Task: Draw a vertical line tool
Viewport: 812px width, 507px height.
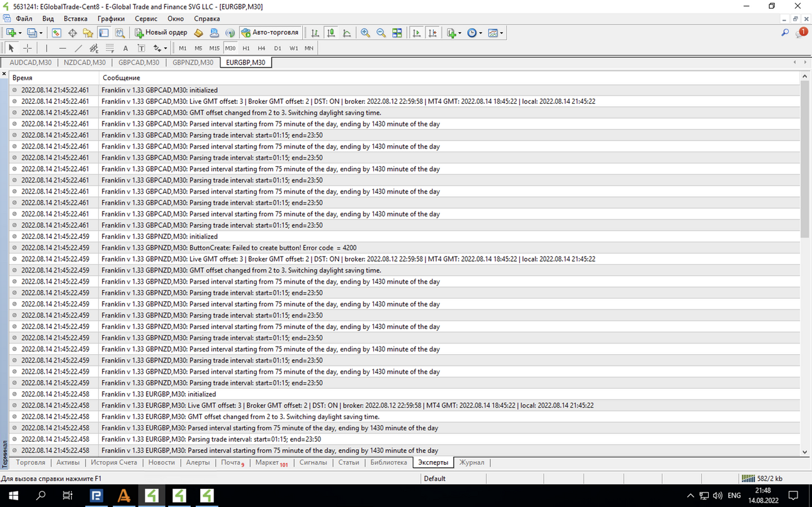Action: [x=47, y=48]
